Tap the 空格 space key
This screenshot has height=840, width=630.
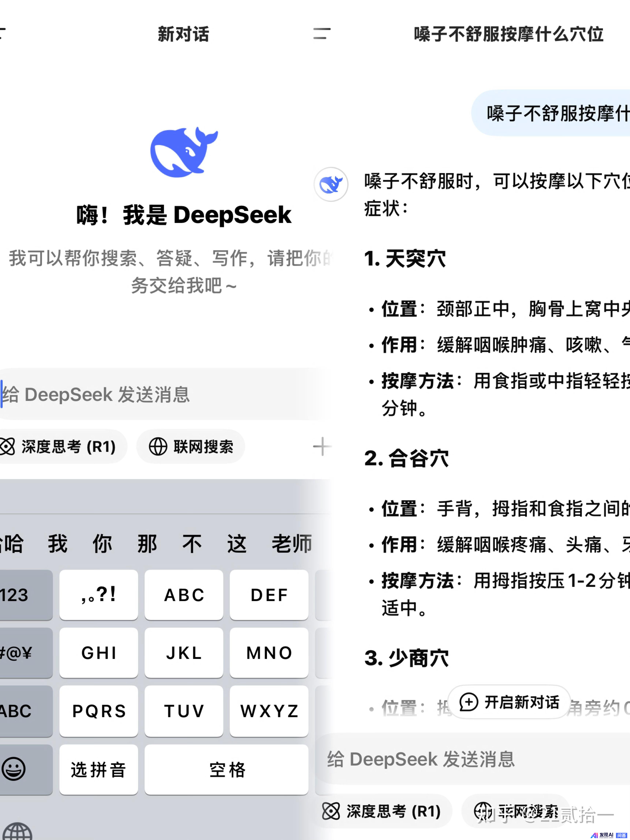(x=226, y=769)
